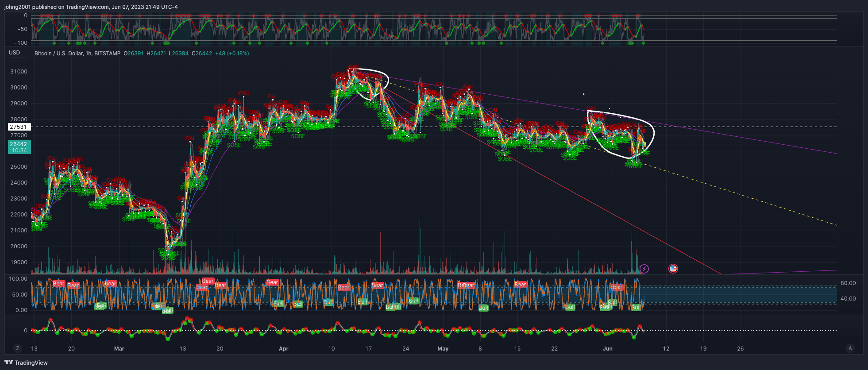Click the 22000 price axis label
Viewport: 868px width, 370px height.
[x=19, y=215]
